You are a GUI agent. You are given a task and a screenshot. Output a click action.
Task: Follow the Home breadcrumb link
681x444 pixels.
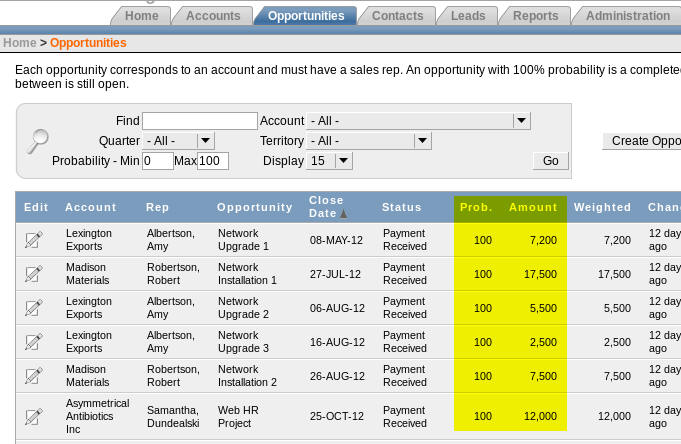[x=19, y=43]
